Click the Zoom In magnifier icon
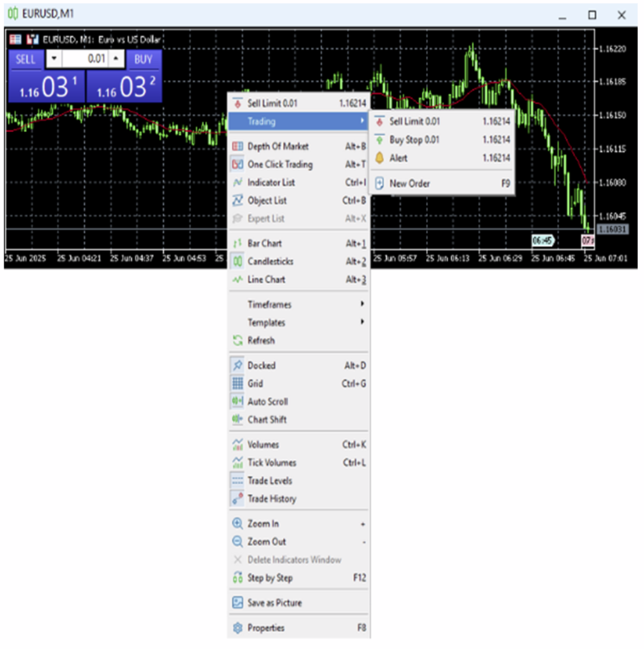This screenshot has height=649, width=644. point(237,524)
